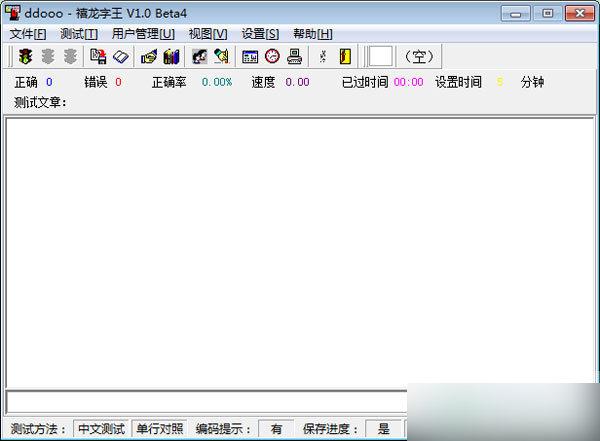
Task: Click the user portrait icon in toolbar
Action: coord(199,57)
